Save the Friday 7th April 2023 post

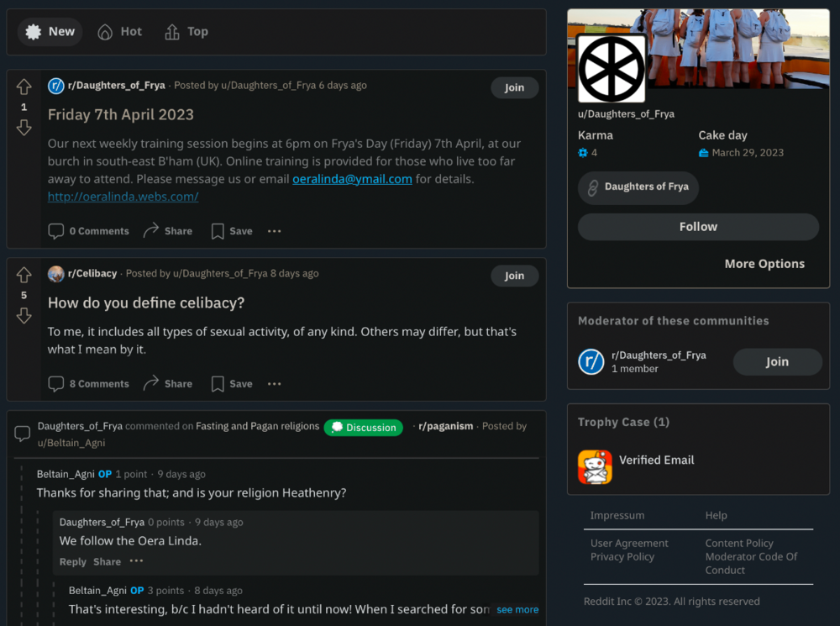232,231
